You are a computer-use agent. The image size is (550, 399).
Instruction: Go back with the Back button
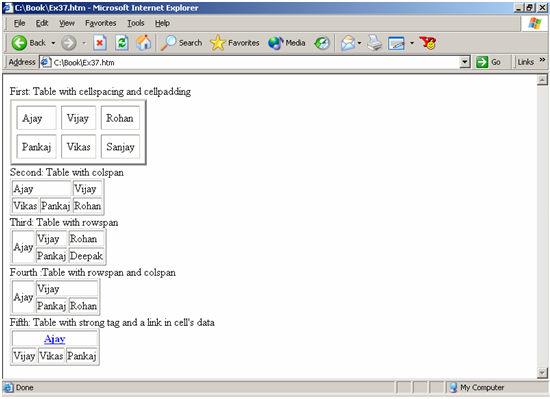(x=28, y=43)
